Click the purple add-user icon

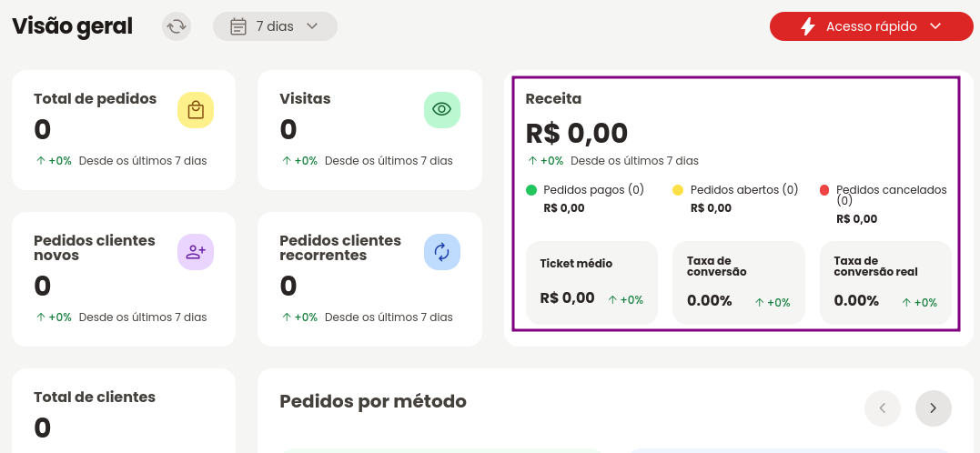click(x=196, y=252)
